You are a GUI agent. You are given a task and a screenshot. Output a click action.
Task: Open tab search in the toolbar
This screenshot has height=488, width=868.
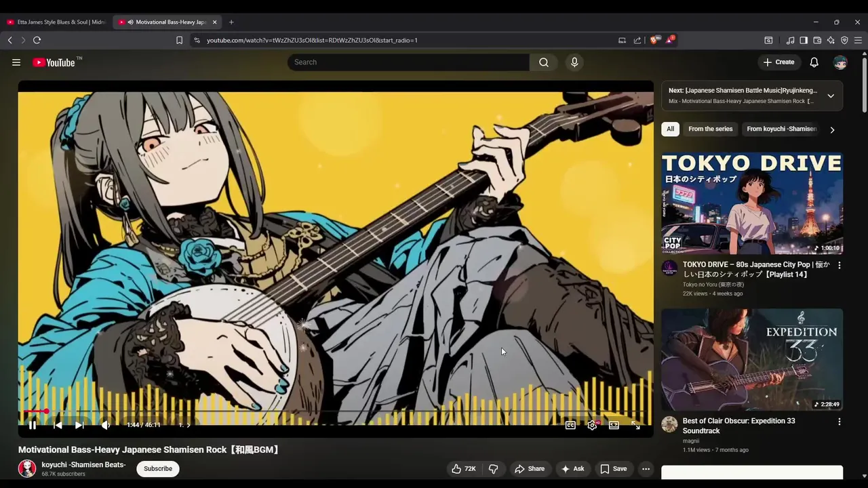tap(768, 40)
